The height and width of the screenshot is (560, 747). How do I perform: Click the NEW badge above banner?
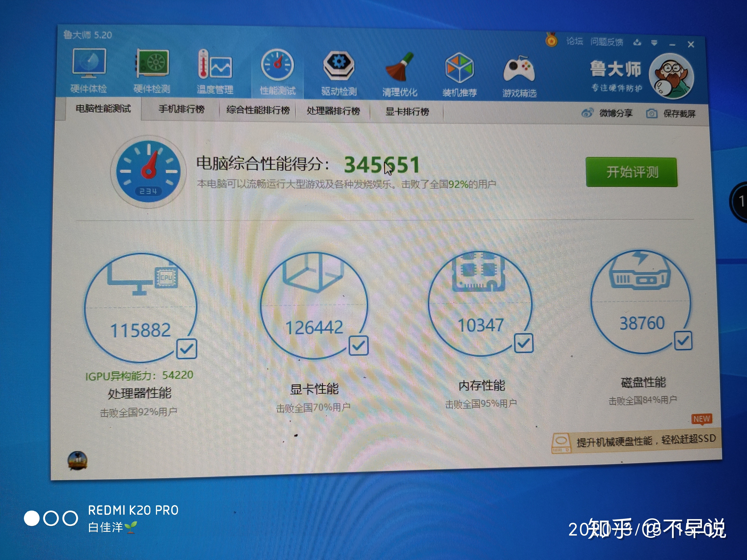click(x=701, y=419)
